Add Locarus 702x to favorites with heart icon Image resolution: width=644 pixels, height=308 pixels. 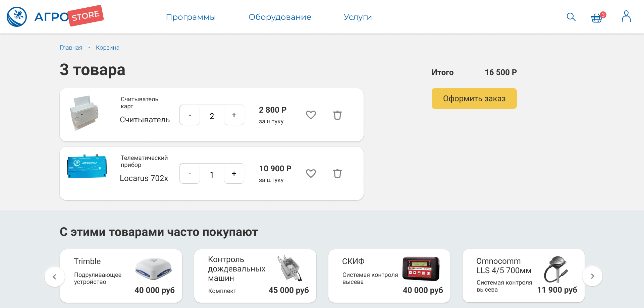(311, 174)
